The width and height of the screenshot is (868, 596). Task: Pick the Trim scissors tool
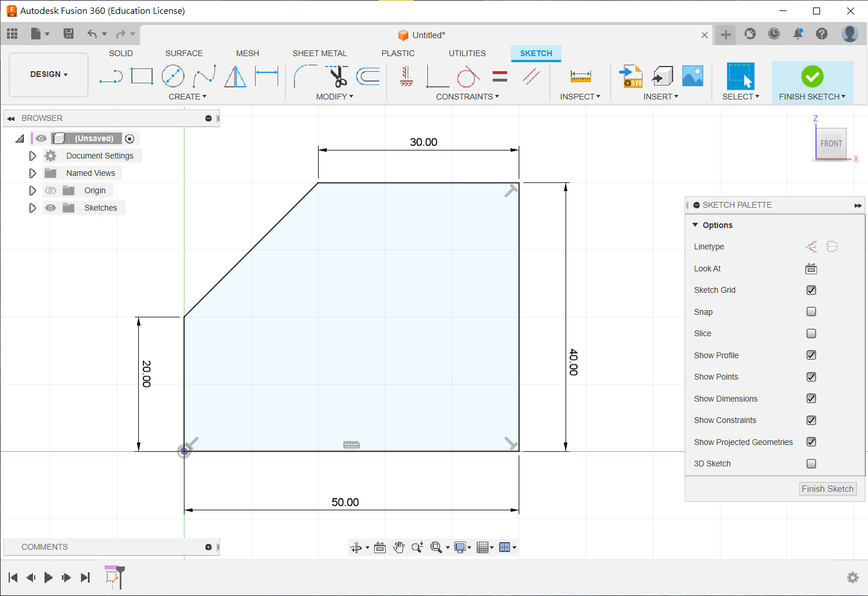point(337,76)
